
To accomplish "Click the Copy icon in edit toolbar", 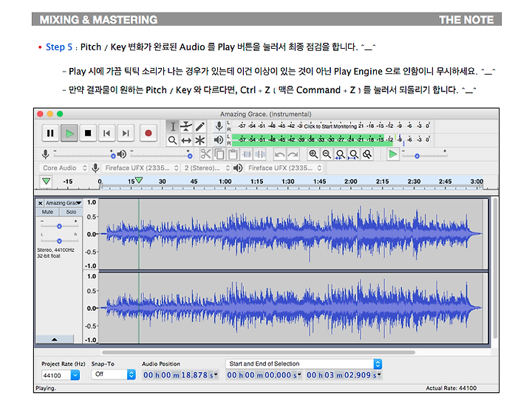I will tap(219, 154).
